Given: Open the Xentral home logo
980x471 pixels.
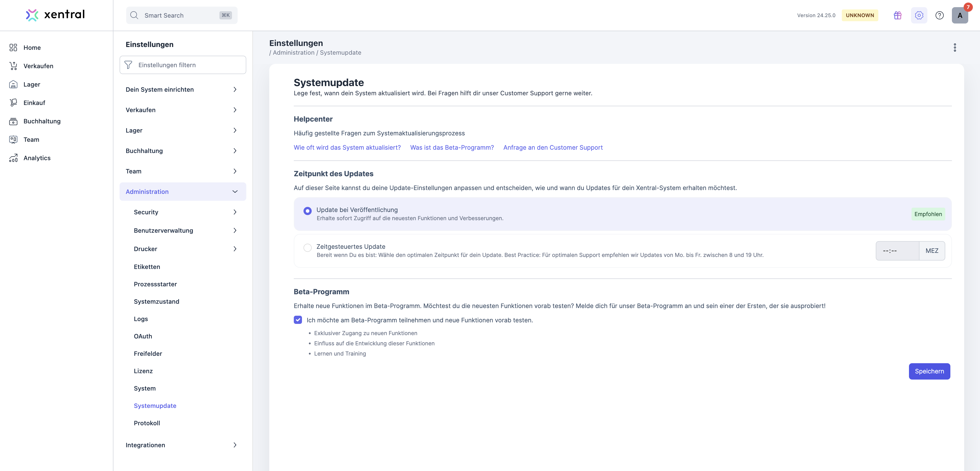Looking at the screenshot, I should (x=54, y=15).
